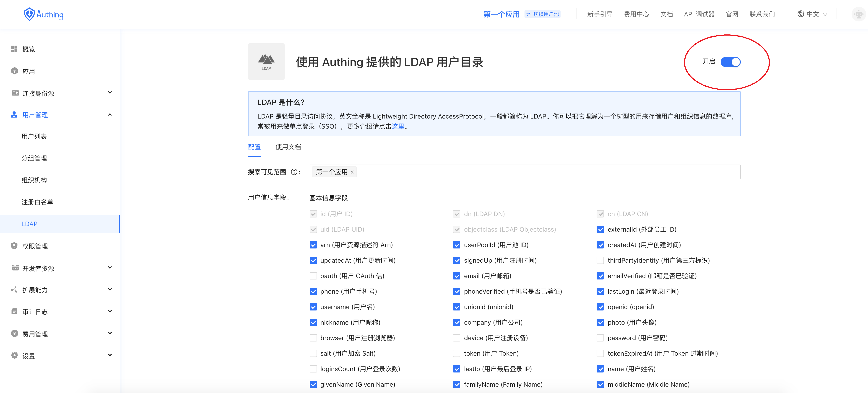Uncheck the externalId (外部员工 ID) checkbox
The height and width of the screenshot is (393, 868).
point(600,229)
